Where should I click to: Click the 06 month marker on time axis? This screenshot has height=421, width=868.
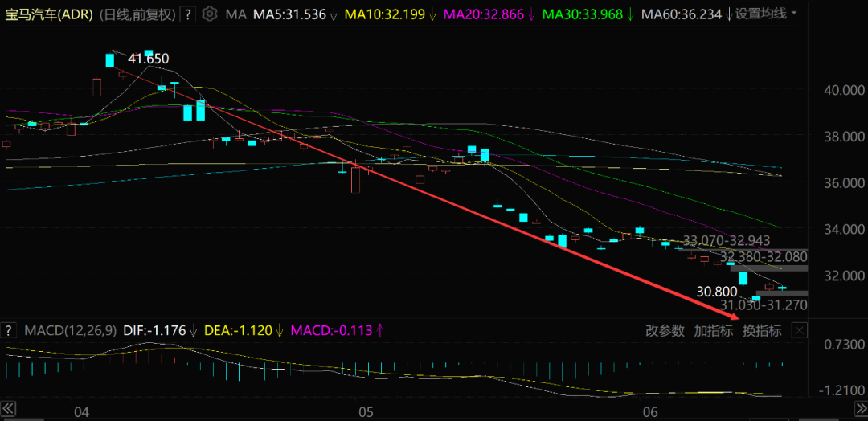click(650, 412)
